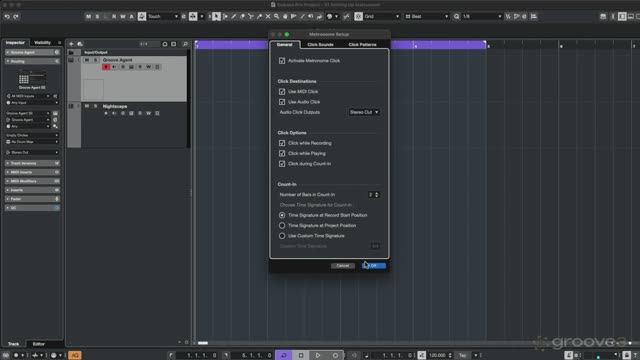Click the Mute M on Groove Agent track
The image size is (640, 360).
click(87, 60)
